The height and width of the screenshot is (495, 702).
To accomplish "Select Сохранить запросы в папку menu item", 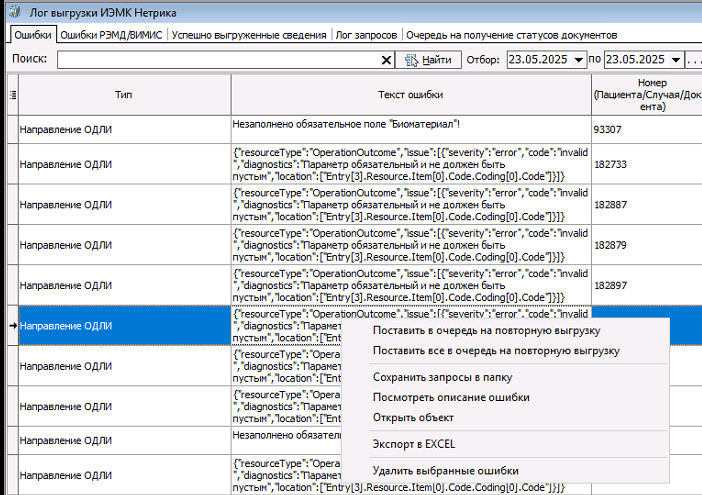I will click(x=442, y=377).
